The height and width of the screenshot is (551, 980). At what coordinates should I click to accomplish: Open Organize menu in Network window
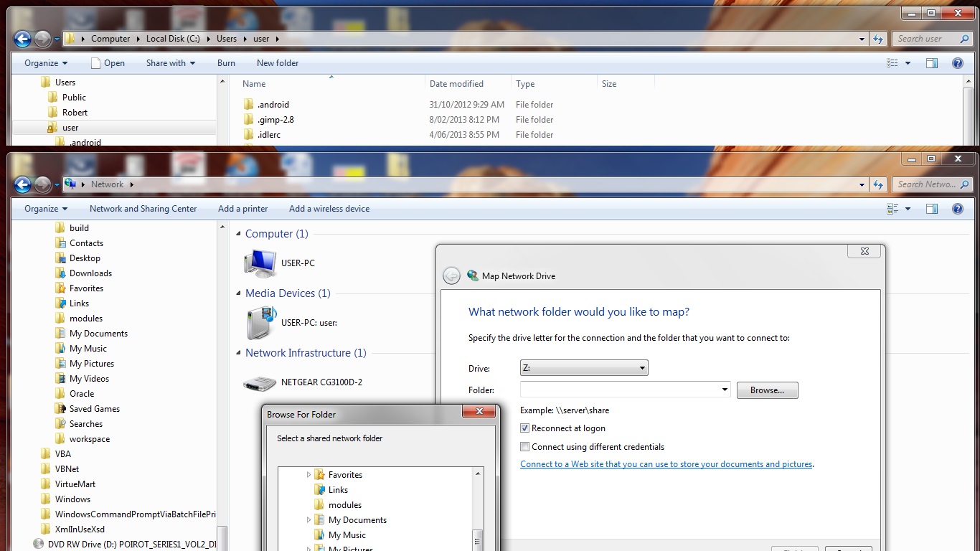click(x=46, y=209)
